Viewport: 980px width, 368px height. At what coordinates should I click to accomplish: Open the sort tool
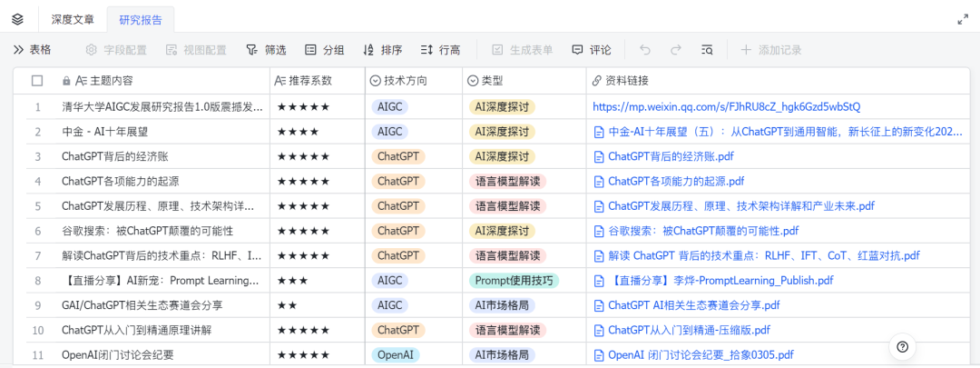click(x=382, y=50)
